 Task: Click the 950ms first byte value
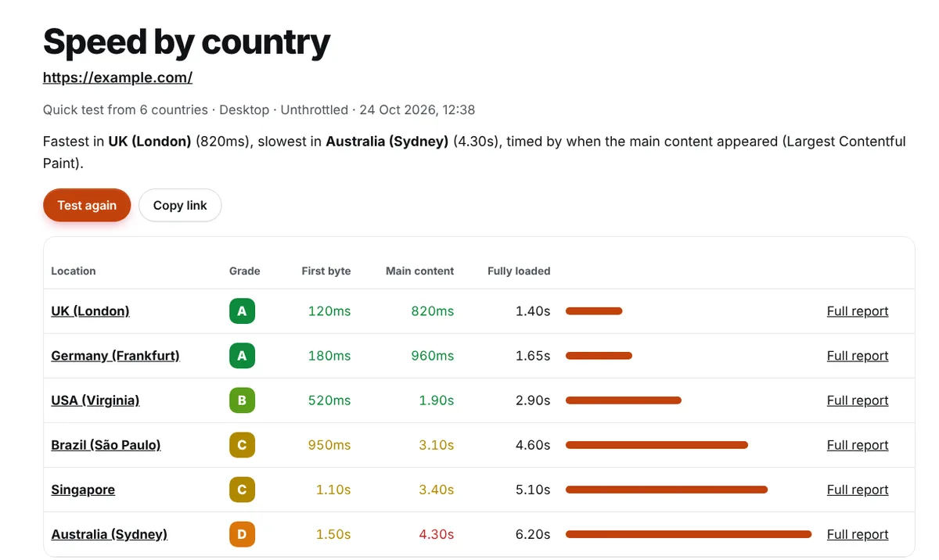(x=329, y=445)
